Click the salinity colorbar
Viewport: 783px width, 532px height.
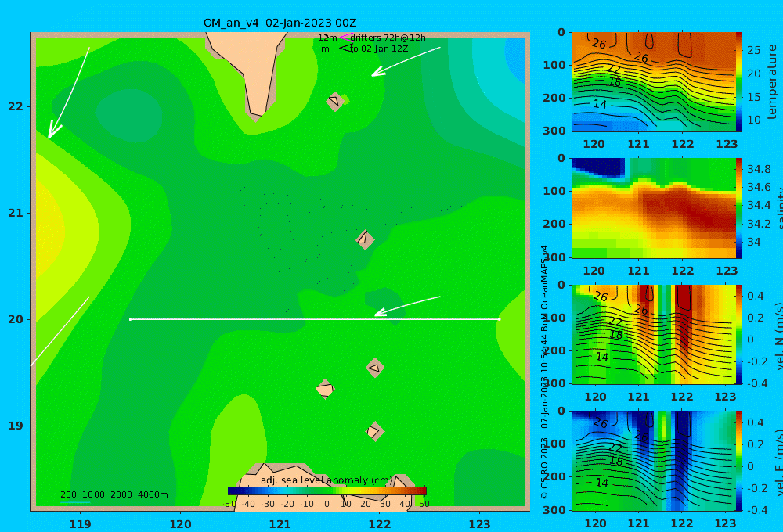click(x=739, y=208)
